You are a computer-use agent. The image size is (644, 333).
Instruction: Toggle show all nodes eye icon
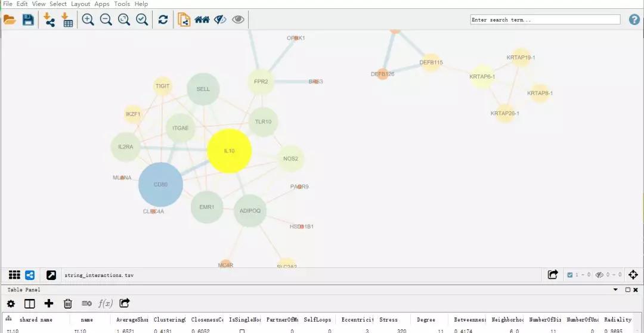coord(238,19)
